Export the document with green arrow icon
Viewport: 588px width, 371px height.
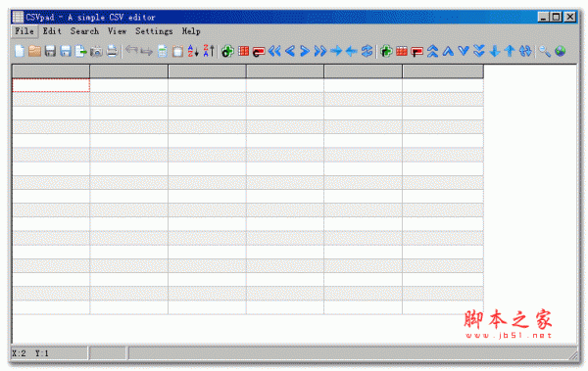pos(81,51)
